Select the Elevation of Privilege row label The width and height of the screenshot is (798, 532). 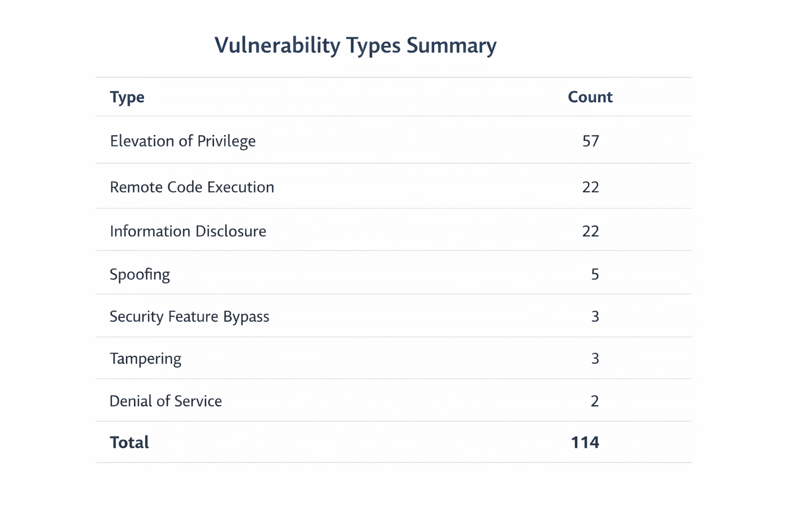pyautogui.click(x=182, y=141)
